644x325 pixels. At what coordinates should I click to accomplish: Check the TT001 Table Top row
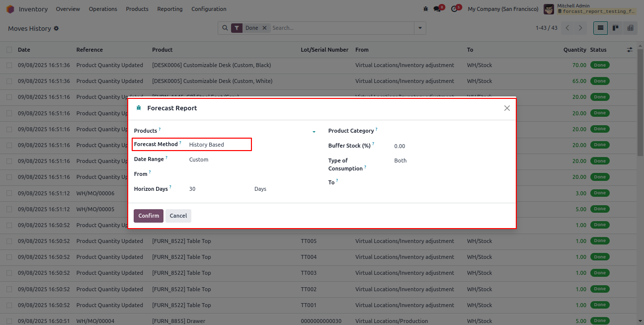point(9,305)
